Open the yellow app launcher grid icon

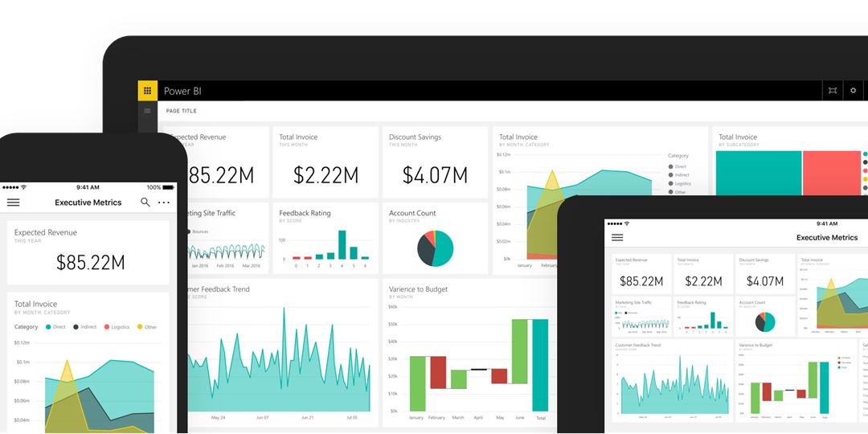point(147,91)
